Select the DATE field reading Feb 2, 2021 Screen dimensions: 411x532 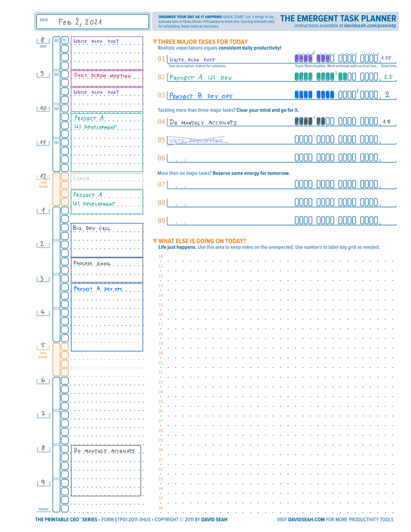point(92,21)
